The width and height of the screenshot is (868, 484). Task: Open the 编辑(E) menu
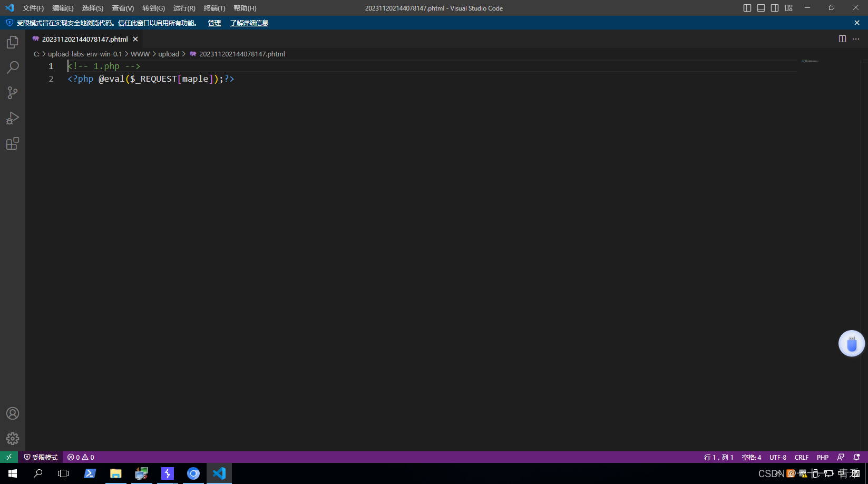(x=63, y=8)
